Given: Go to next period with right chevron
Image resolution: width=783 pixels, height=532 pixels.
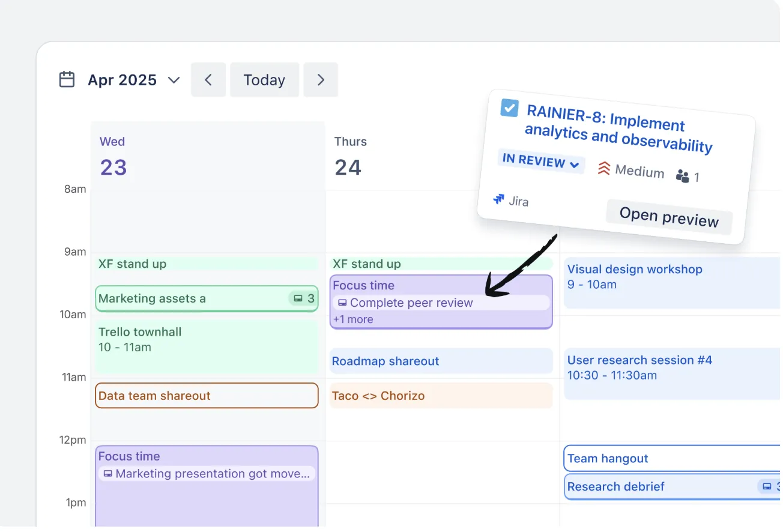Looking at the screenshot, I should tap(321, 80).
